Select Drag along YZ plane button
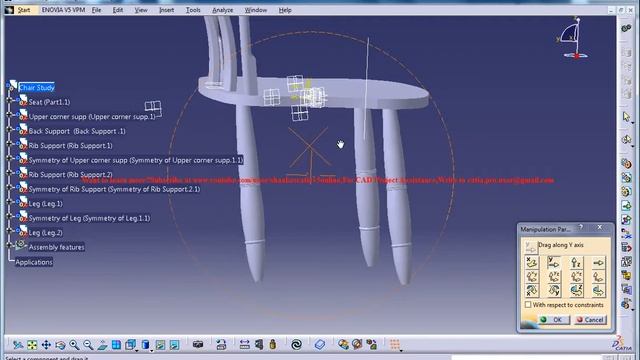640x360 pixels. pyautogui.click(x=553, y=277)
